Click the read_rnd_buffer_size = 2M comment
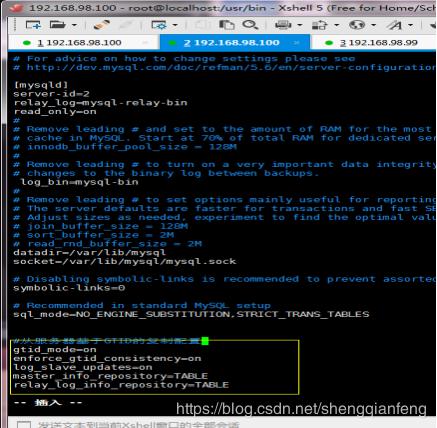The height and width of the screenshot is (428, 437). (108, 244)
